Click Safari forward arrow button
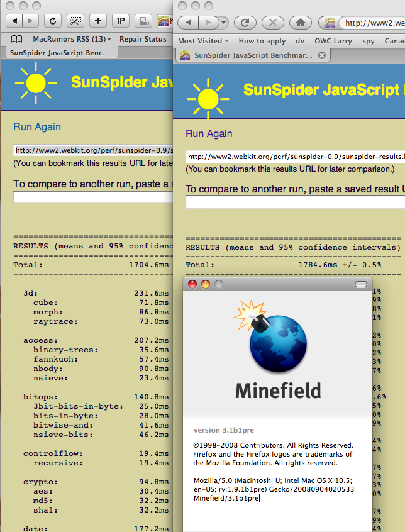Image resolution: width=405 pixels, height=532 pixels. 31,21
